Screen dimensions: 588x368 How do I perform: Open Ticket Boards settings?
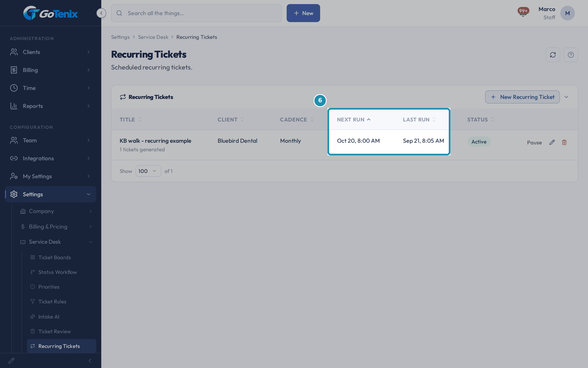click(x=61, y=257)
